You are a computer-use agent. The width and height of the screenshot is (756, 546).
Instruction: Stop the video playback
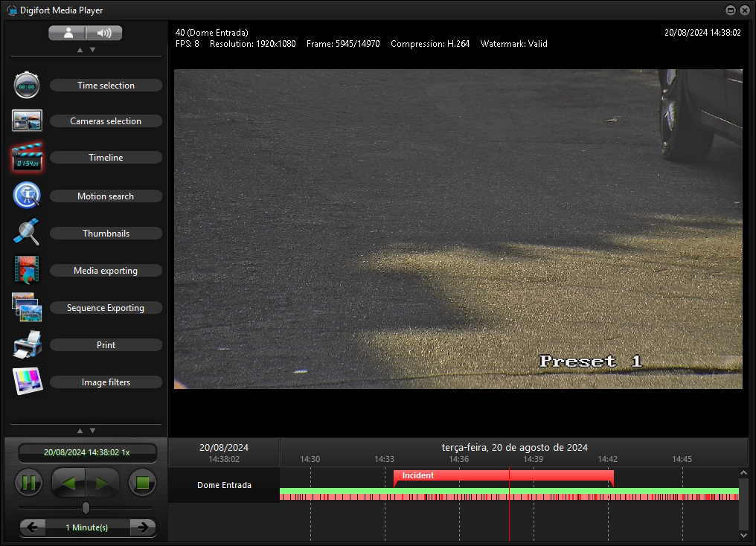pyautogui.click(x=142, y=482)
